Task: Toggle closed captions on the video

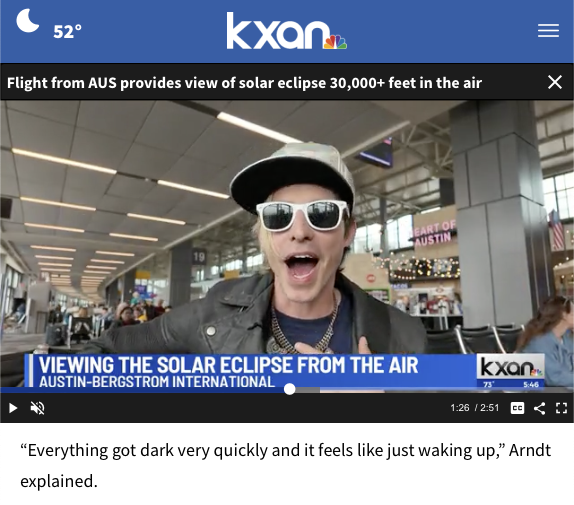Action: pos(517,408)
